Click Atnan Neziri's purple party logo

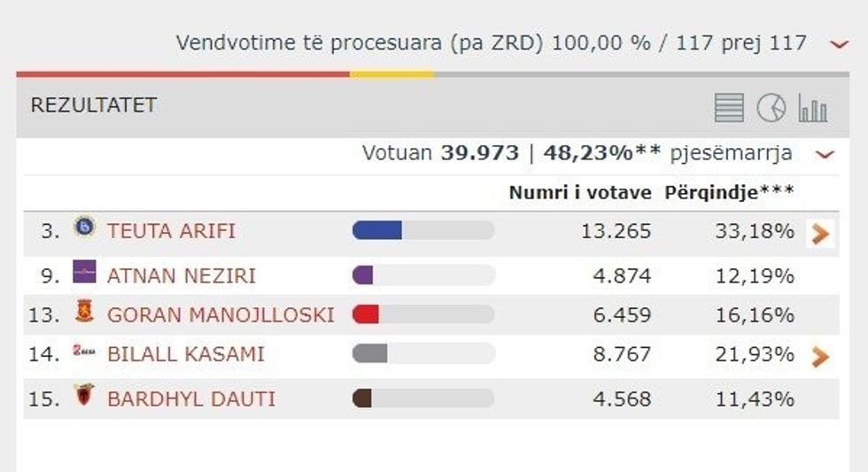pos(84,273)
